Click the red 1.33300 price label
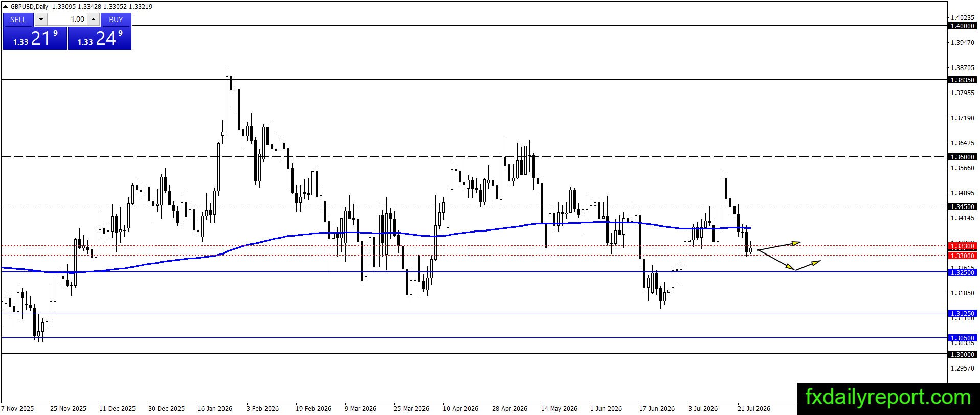 pyautogui.click(x=962, y=246)
